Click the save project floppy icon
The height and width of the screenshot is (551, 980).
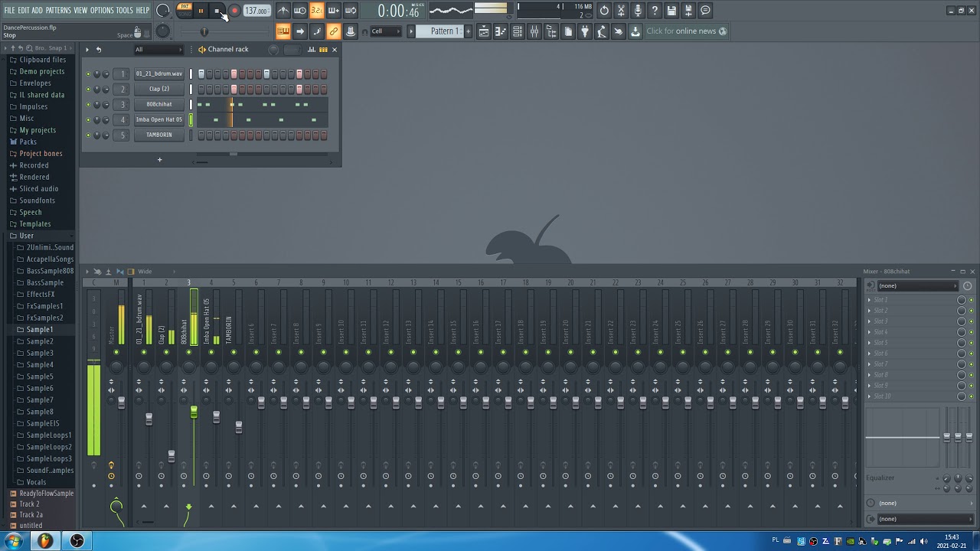[x=671, y=11]
